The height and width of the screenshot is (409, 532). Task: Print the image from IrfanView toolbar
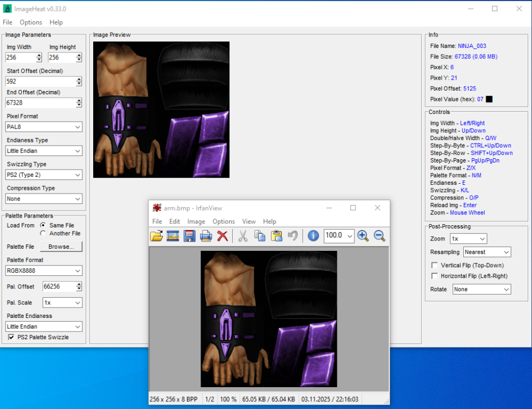click(206, 236)
